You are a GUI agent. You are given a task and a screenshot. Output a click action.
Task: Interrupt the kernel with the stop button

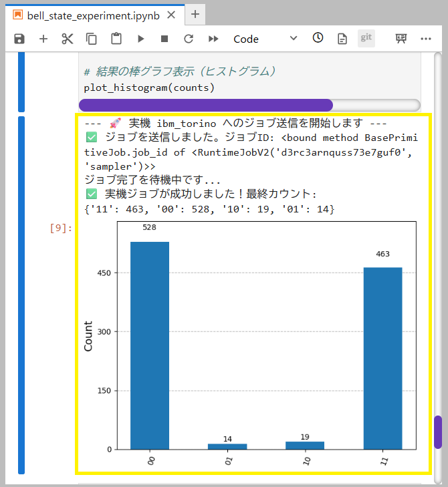point(164,39)
